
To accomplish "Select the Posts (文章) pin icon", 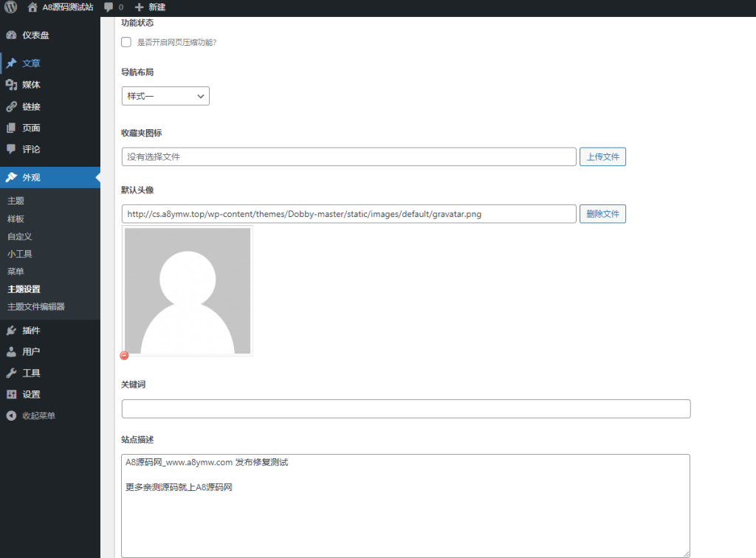I will 12,63.
